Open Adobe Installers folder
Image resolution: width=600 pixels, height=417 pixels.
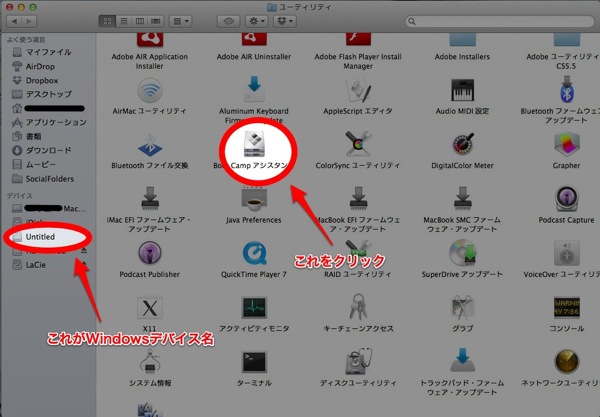[x=462, y=40]
